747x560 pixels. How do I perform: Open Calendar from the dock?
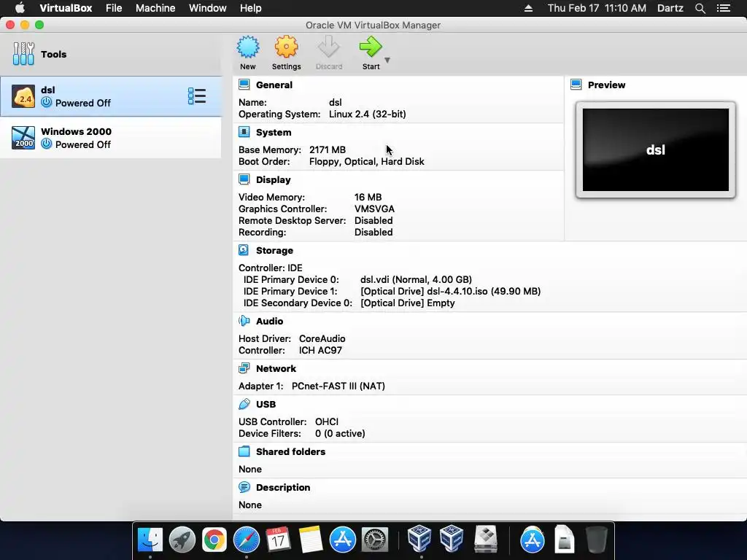(x=278, y=540)
